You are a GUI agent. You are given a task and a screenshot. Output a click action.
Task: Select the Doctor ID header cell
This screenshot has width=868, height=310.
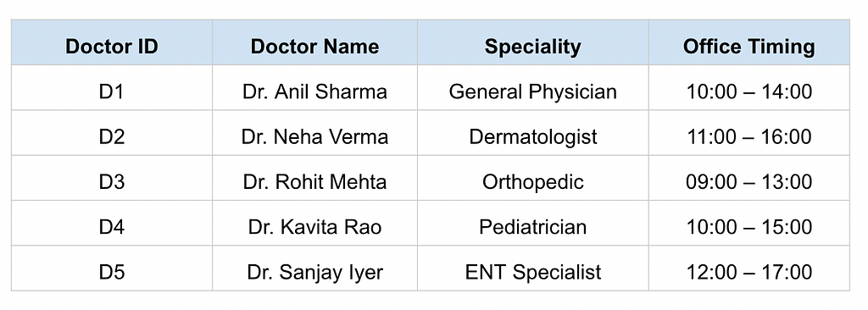(x=112, y=42)
